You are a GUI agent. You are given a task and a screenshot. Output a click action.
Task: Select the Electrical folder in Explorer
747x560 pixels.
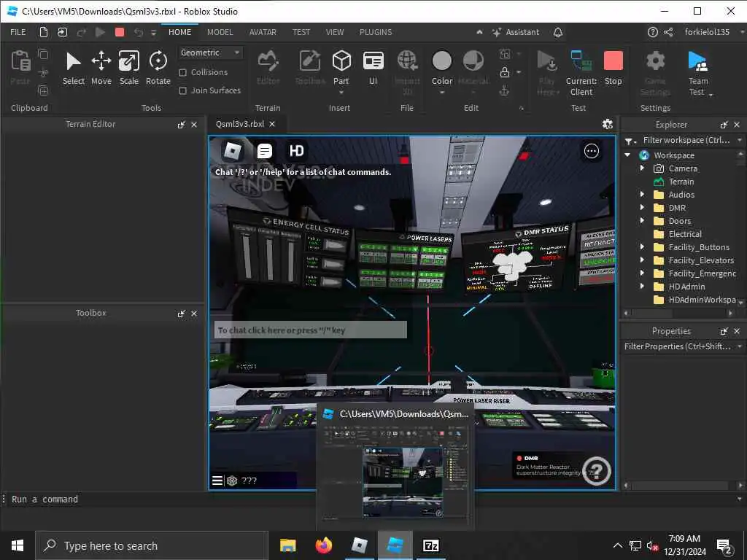685,234
